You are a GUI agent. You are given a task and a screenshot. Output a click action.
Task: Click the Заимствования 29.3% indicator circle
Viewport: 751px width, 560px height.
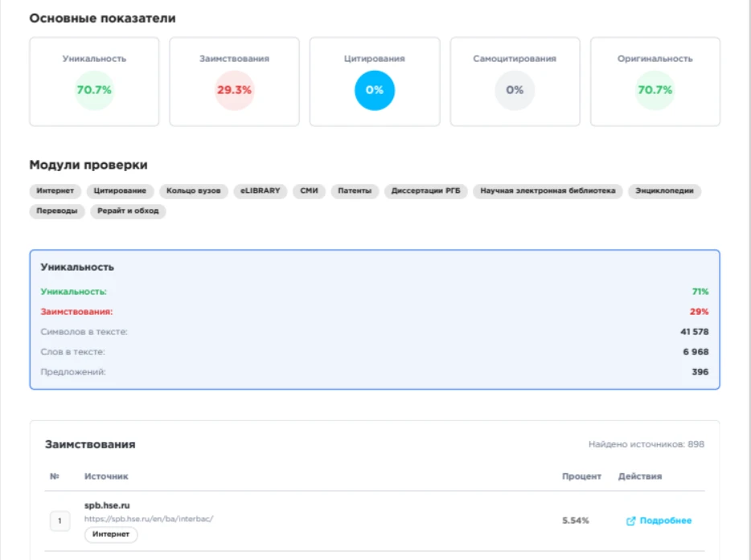(x=234, y=90)
